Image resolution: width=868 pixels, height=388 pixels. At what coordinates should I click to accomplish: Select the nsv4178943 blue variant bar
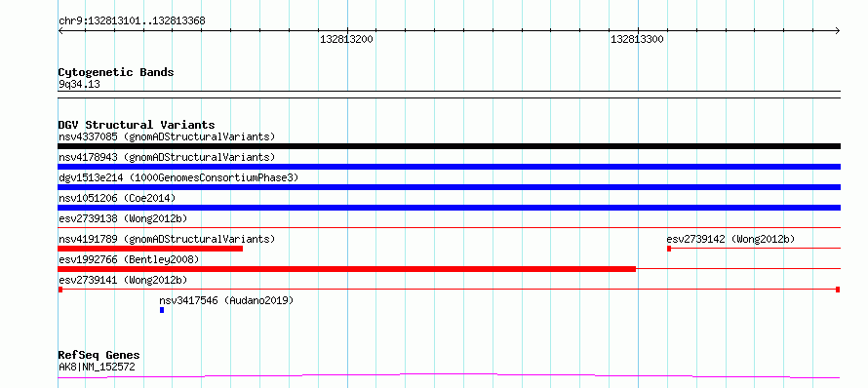(449, 167)
